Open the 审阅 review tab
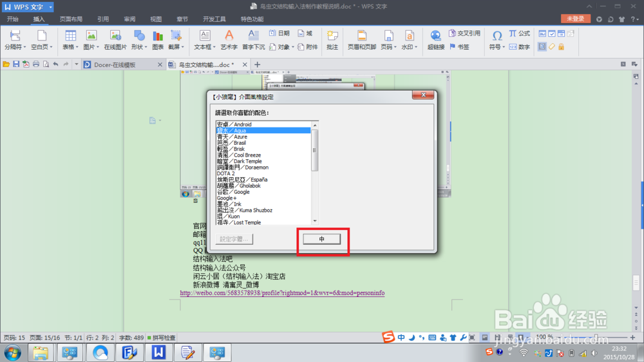 click(130, 19)
